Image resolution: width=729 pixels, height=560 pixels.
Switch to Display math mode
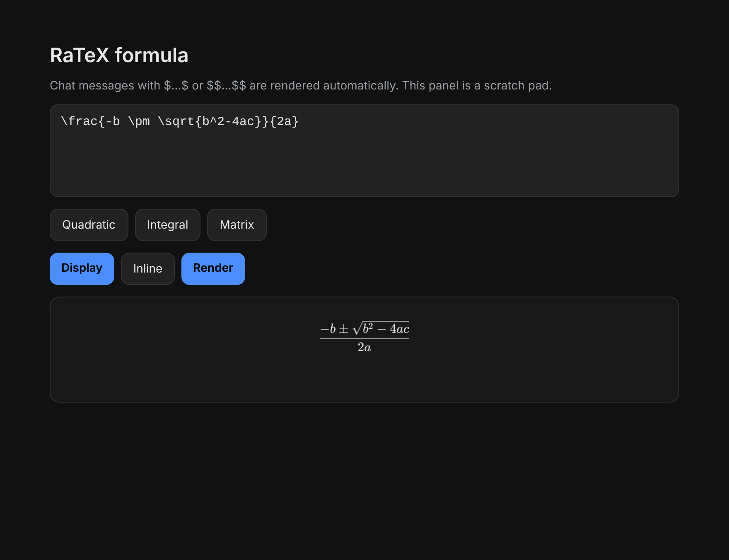click(x=82, y=269)
